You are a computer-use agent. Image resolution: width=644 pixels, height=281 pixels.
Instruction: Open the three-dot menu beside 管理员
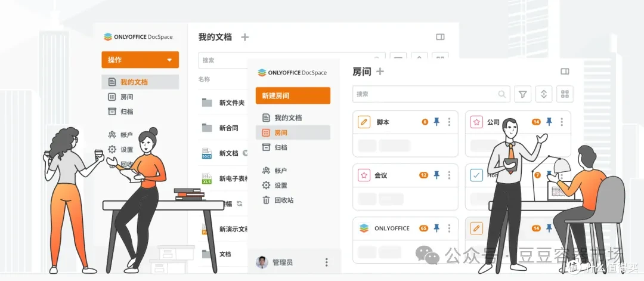327,263
